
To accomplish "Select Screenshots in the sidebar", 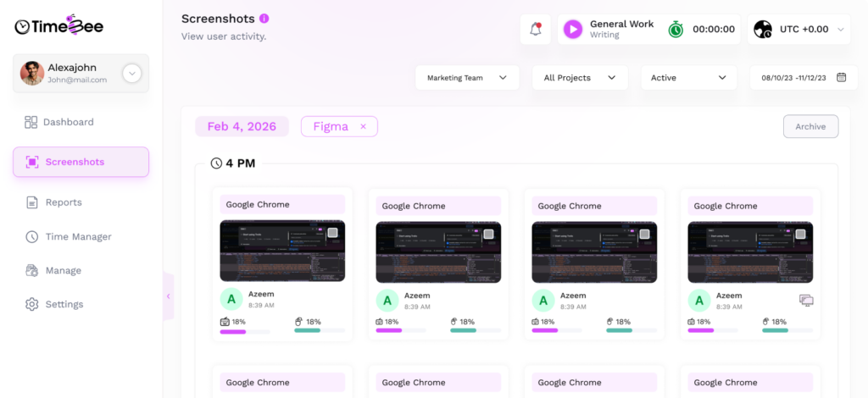I will tap(81, 162).
